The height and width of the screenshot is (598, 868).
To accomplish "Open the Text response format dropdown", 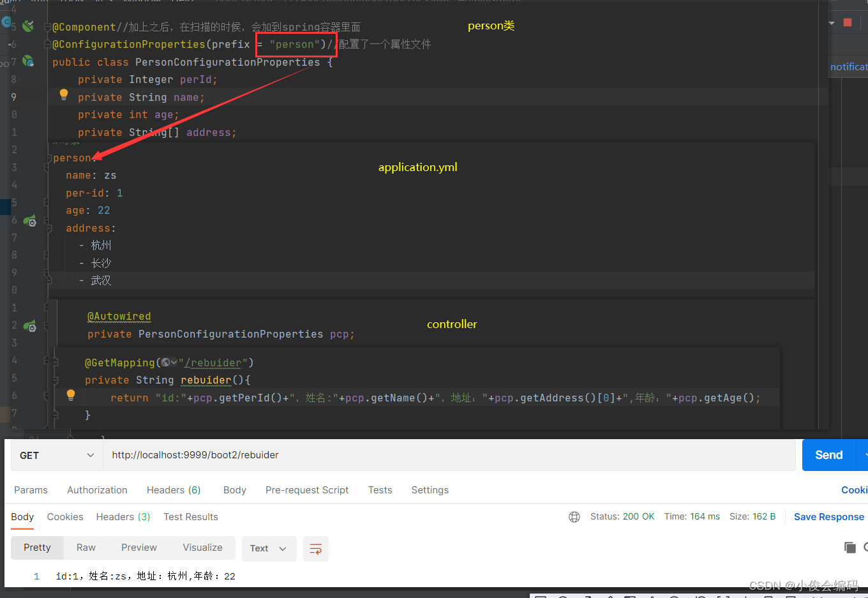I will [x=269, y=548].
